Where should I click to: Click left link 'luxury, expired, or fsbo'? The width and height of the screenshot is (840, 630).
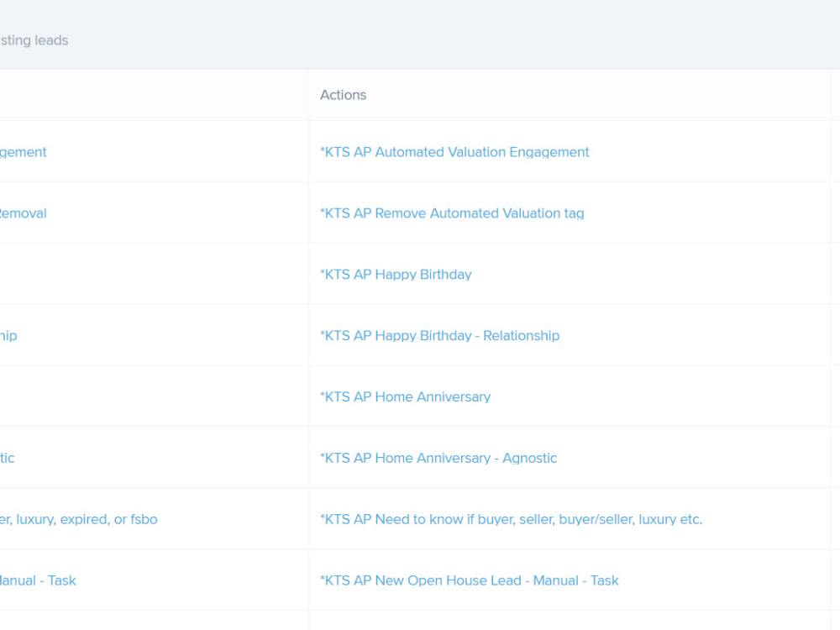(x=79, y=519)
